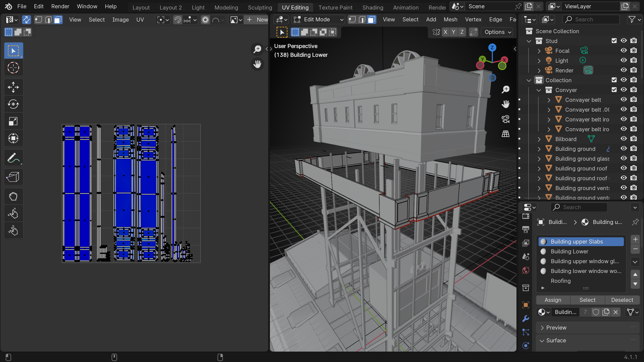Select the Move tool in UV toolbar

(x=14, y=87)
